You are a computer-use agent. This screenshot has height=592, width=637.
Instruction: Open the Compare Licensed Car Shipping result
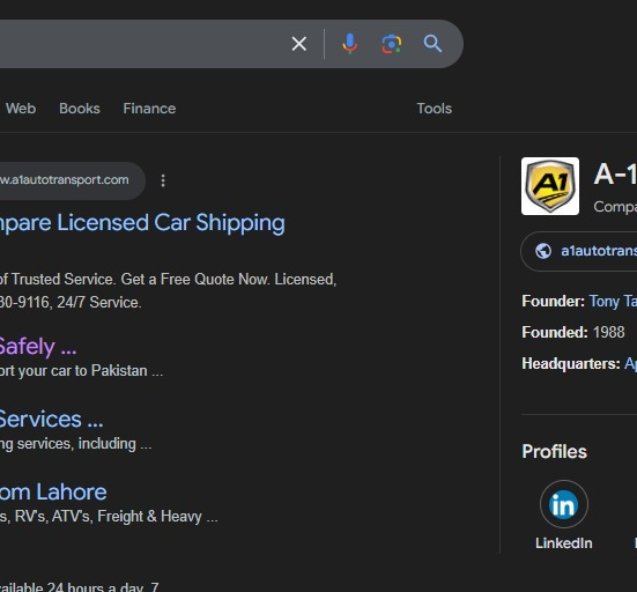tap(142, 222)
